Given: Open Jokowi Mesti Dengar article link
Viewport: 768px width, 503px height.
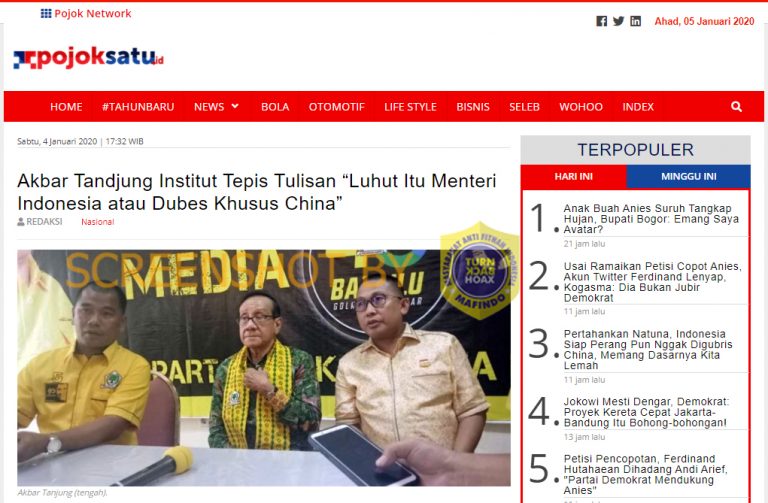Looking at the screenshot, I should point(646,412).
